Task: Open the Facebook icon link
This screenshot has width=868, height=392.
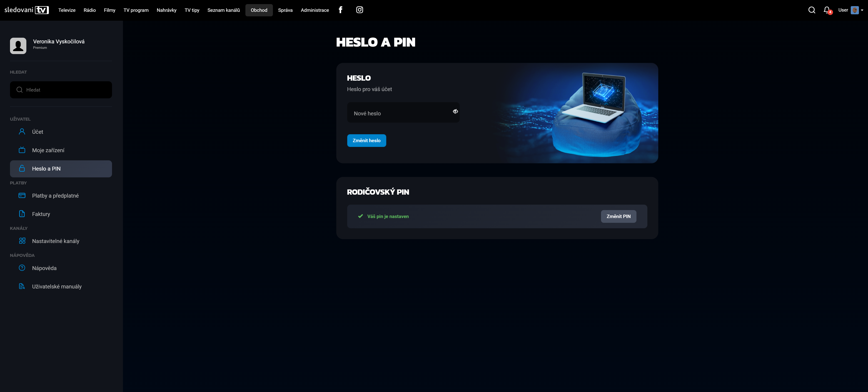Action: coord(340,10)
